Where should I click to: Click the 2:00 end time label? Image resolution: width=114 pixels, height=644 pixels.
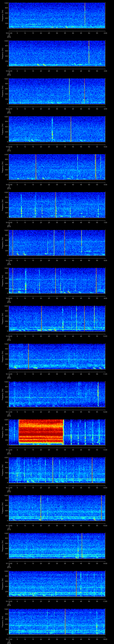pyautogui.click(x=105, y=33)
